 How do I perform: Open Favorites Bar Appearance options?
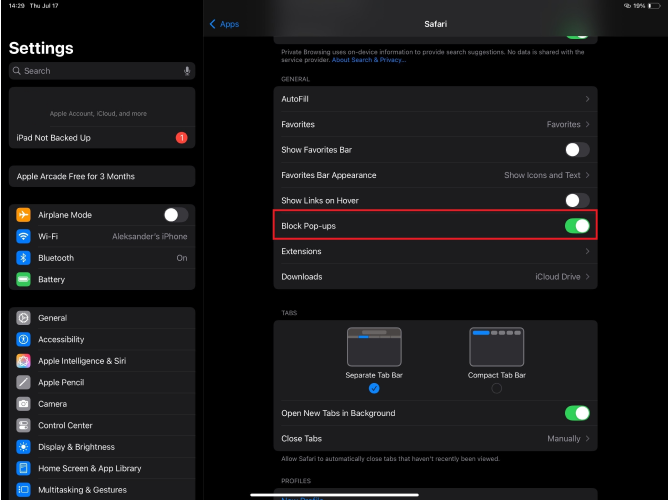435,175
